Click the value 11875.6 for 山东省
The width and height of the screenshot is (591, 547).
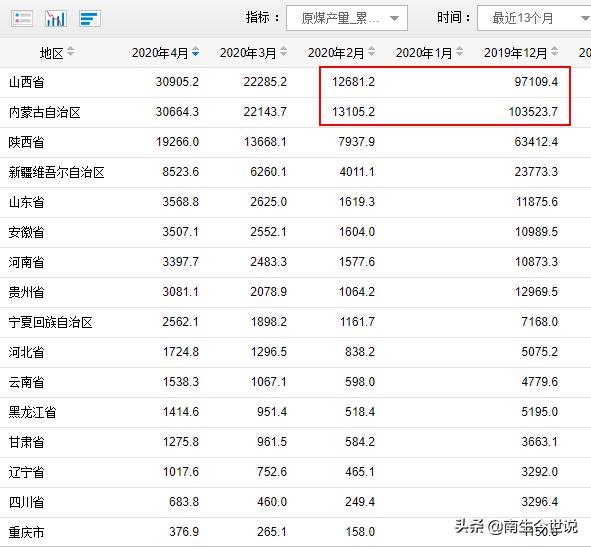click(536, 202)
